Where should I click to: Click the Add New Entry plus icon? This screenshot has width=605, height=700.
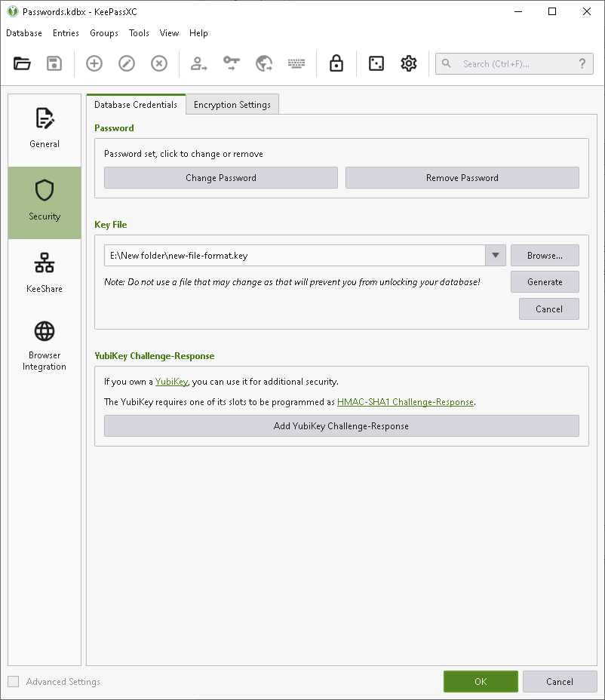pos(94,64)
